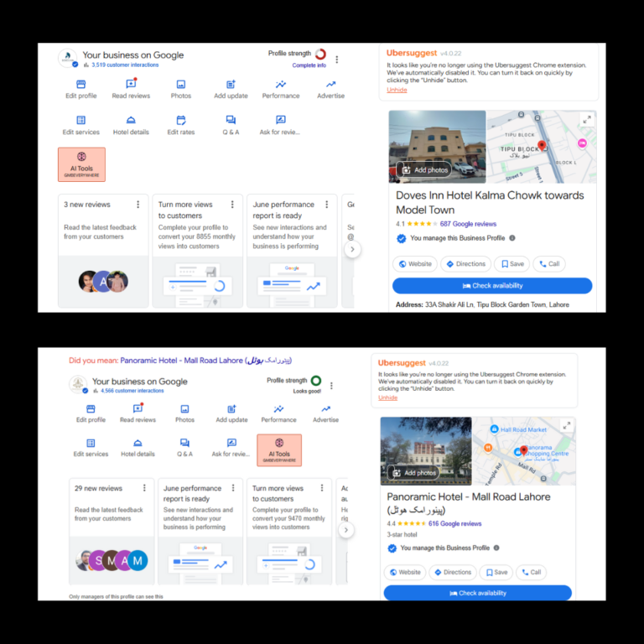Click Advertise in Doves Inn panel
Viewport: 644px width, 644px height.
[330, 90]
